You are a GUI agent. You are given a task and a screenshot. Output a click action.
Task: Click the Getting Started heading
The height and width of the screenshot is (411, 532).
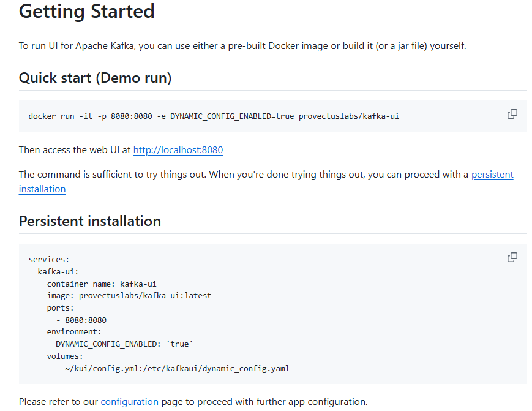click(87, 11)
